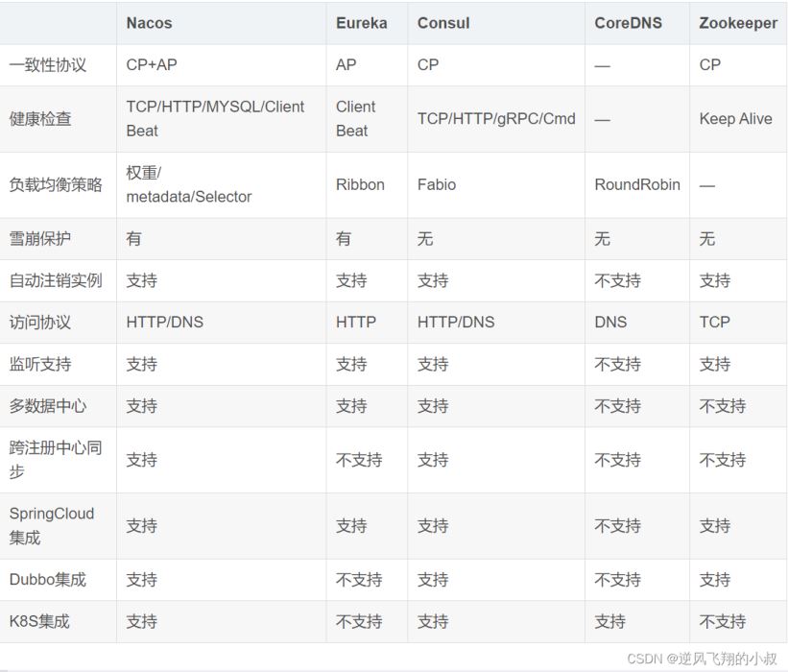
Task: Click the Keep Alive cell under Zookeeper
Action: 735,119
